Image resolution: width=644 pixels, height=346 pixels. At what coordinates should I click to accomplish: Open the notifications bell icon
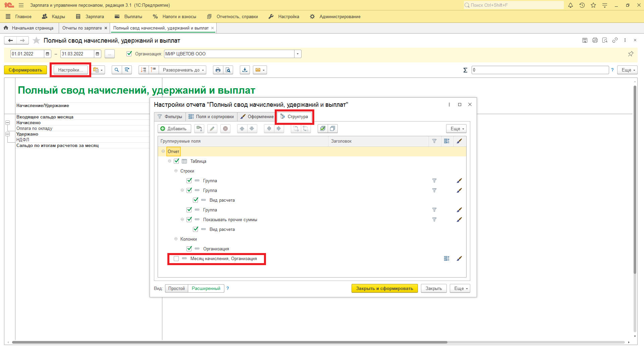tap(570, 5)
